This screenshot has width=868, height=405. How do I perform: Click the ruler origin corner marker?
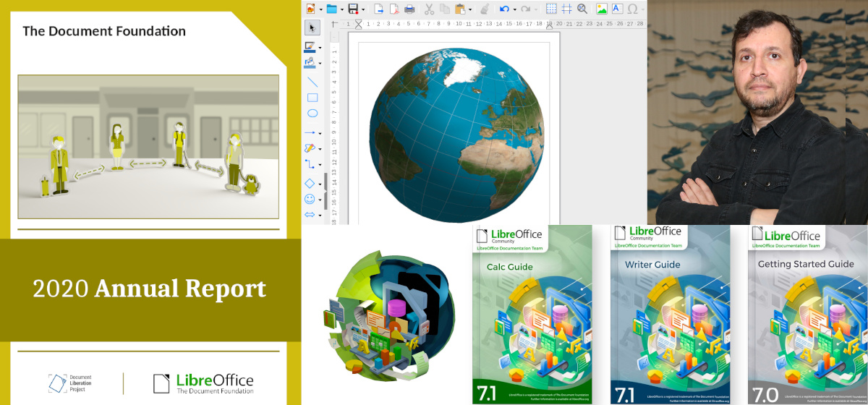point(333,24)
